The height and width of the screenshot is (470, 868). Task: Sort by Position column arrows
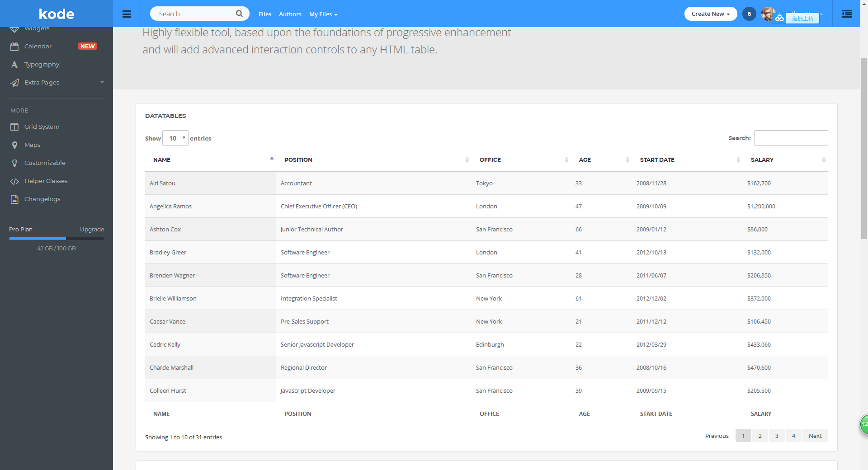coord(467,160)
